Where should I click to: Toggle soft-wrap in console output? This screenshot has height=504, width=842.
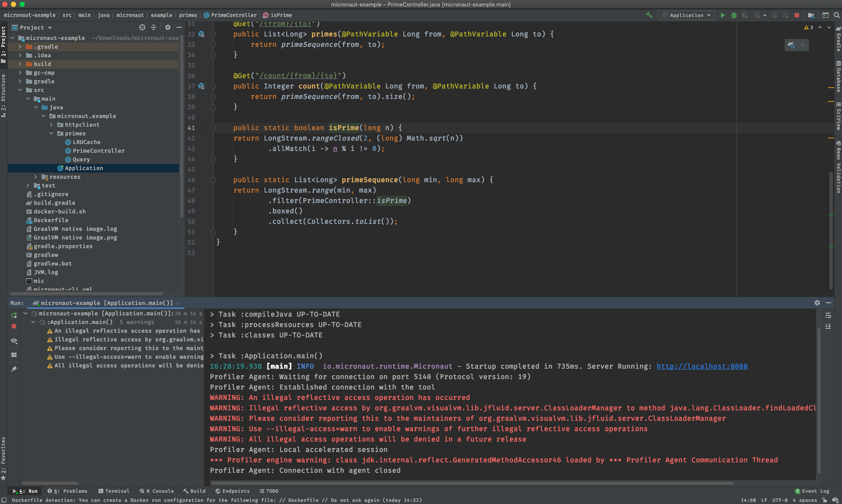click(828, 315)
